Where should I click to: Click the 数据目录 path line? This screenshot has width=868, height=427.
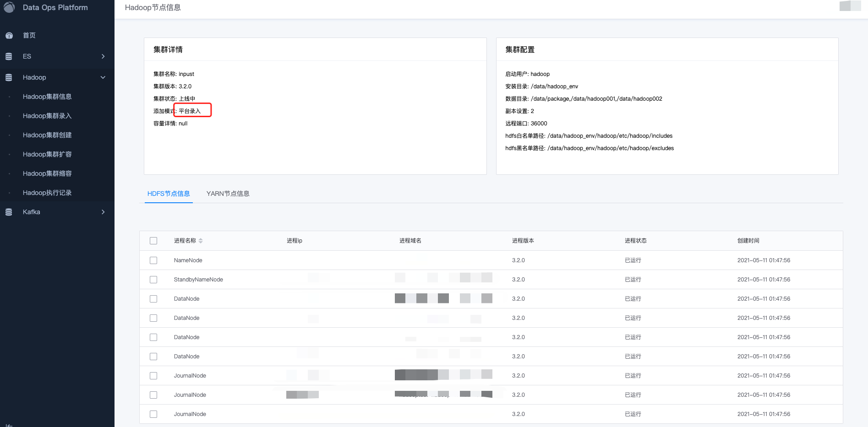coord(584,99)
